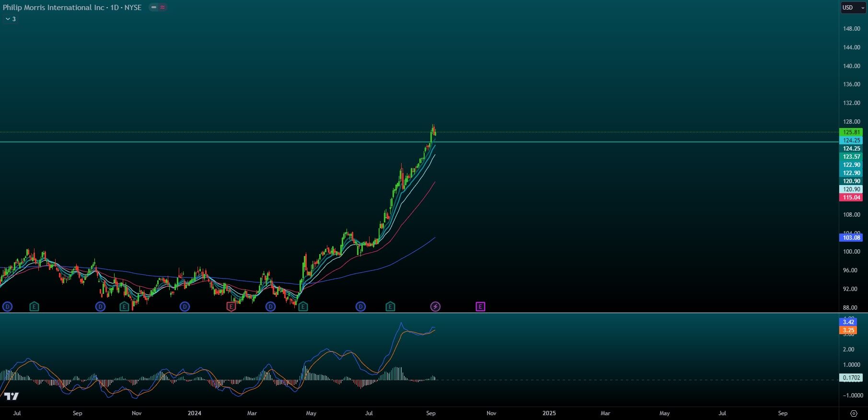Click the light-colored 120.90 price label
Viewport: 868px width, 420px height.
(x=851, y=189)
